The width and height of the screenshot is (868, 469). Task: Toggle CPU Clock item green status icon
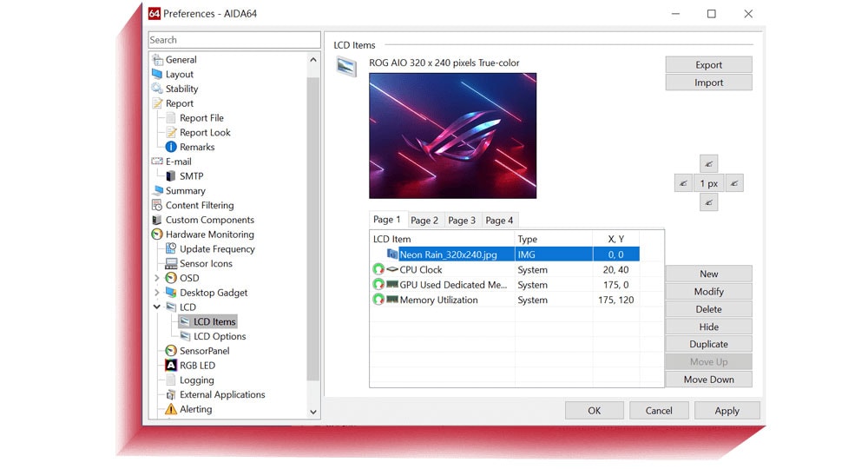(378, 269)
